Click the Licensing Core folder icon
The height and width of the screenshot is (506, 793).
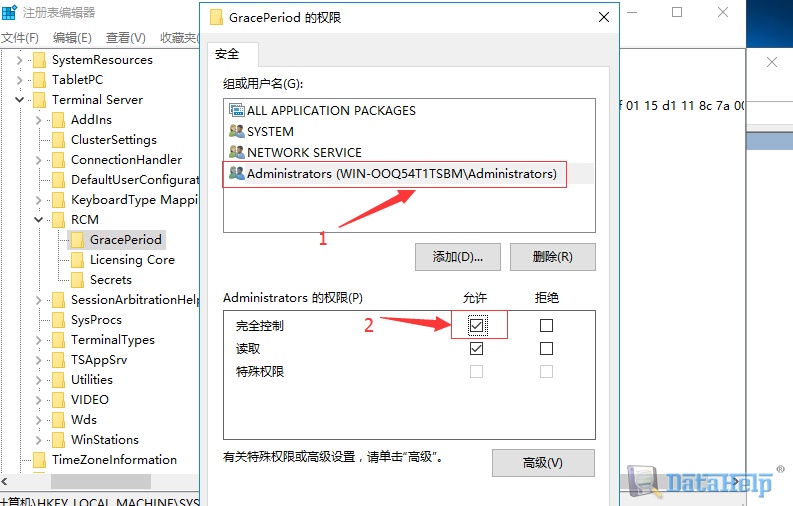pyautogui.click(x=77, y=260)
